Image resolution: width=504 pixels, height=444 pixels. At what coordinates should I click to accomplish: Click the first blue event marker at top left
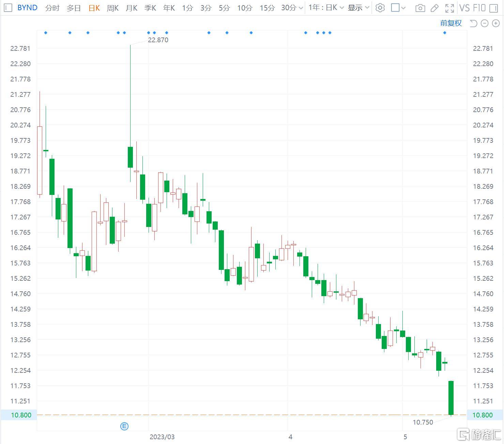[46, 33]
